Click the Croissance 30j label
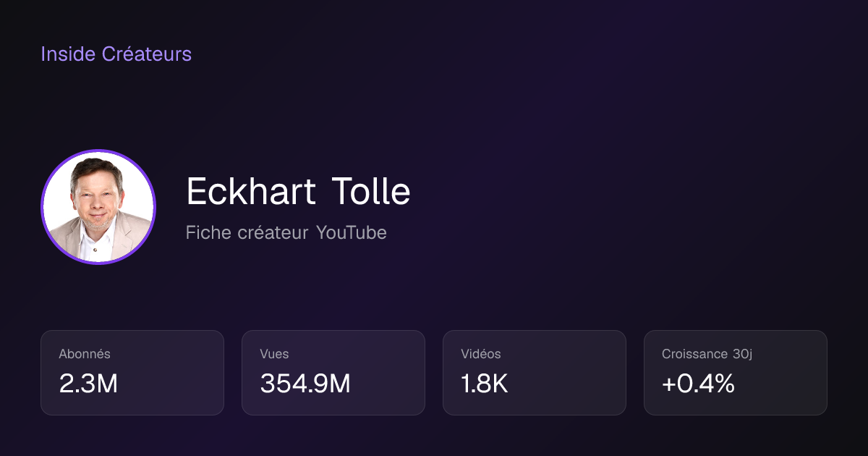 [x=707, y=354]
